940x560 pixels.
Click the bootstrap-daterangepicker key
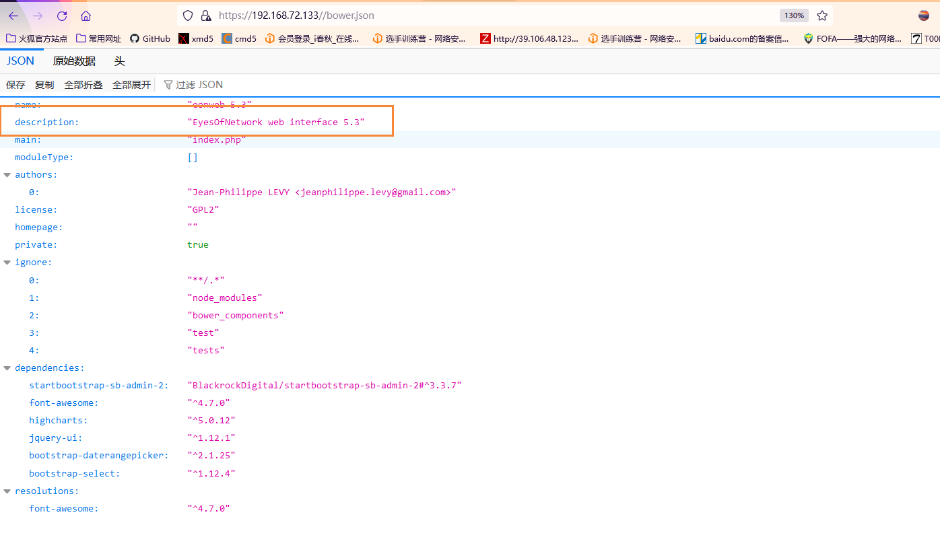99,456
